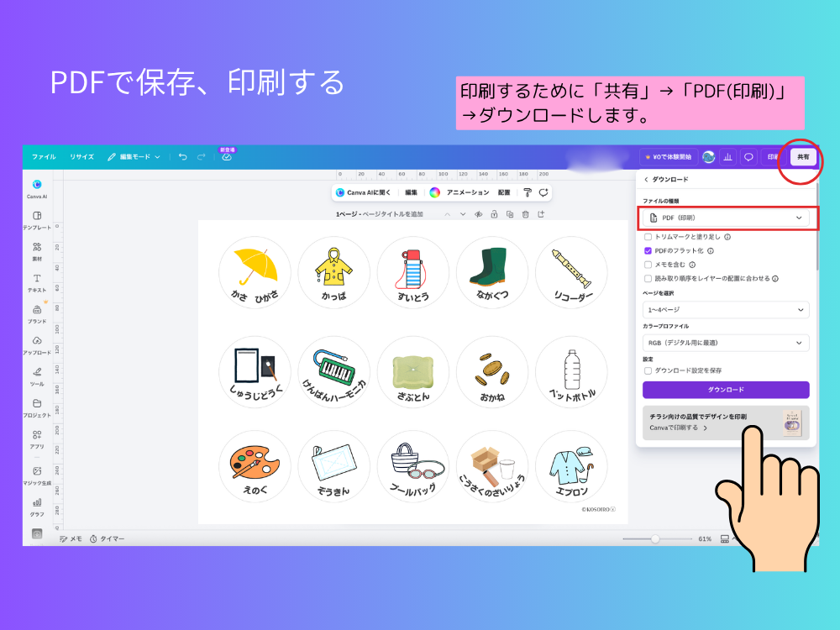840x630 pixels.
Task: Open the 1〜4ページ page selection dropdown
Action: (x=726, y=310)
